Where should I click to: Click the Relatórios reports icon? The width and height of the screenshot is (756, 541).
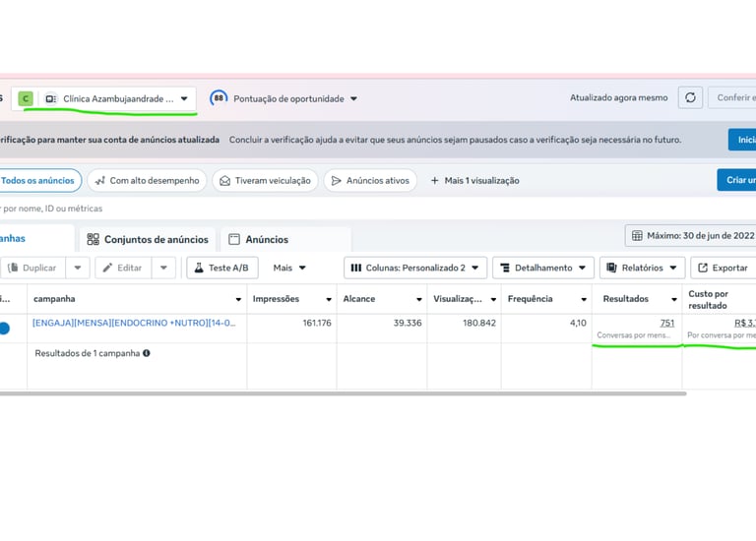point(611,268)
